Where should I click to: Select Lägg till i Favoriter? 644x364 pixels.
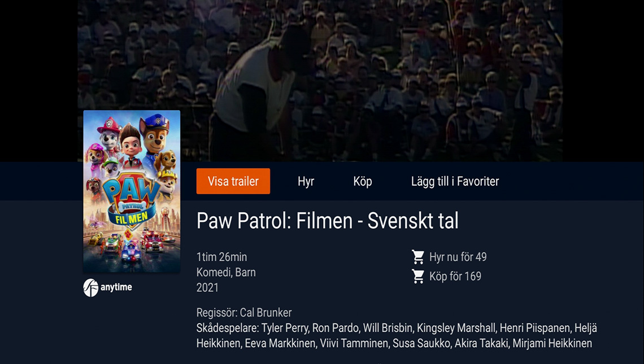[455, 181]
